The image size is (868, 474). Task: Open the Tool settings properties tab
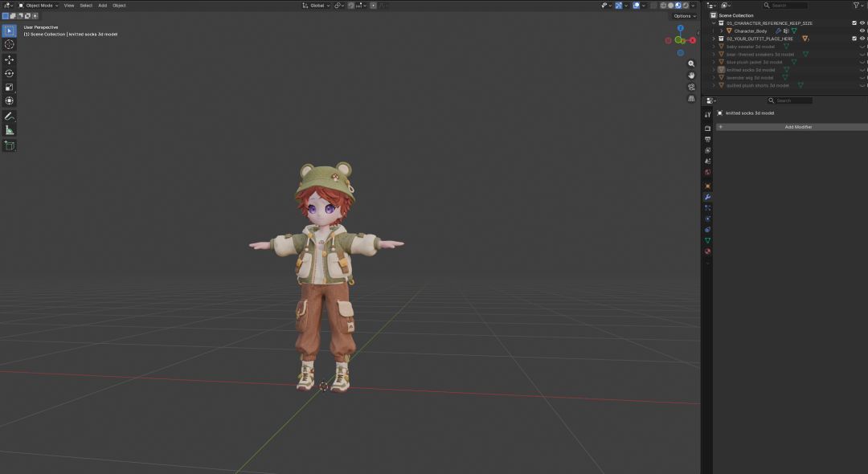707,115
